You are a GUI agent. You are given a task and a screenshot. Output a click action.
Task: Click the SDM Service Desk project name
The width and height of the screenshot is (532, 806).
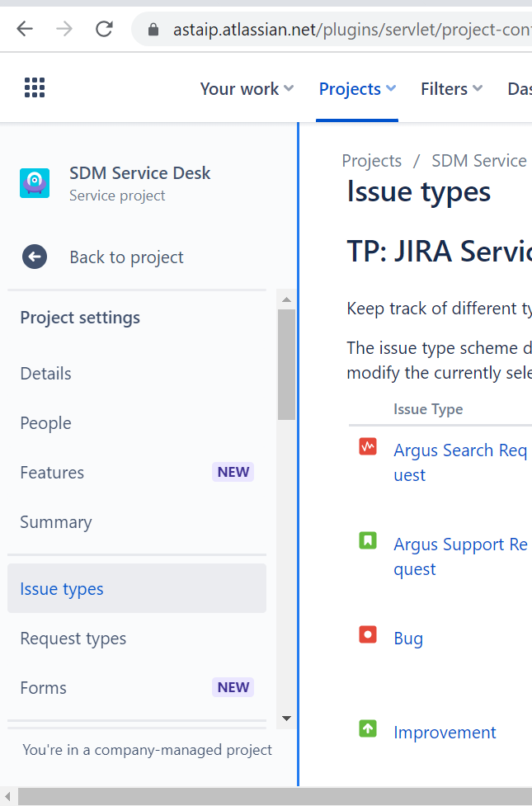(140, 172)
